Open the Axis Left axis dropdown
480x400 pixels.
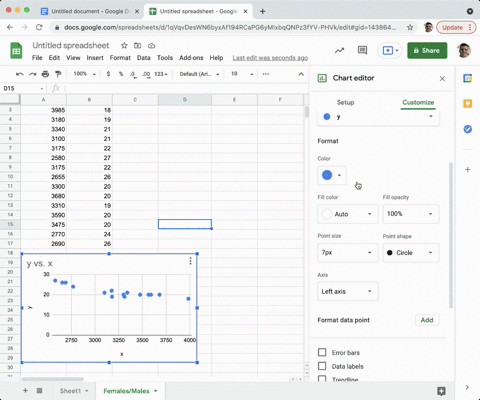(348, 291)
